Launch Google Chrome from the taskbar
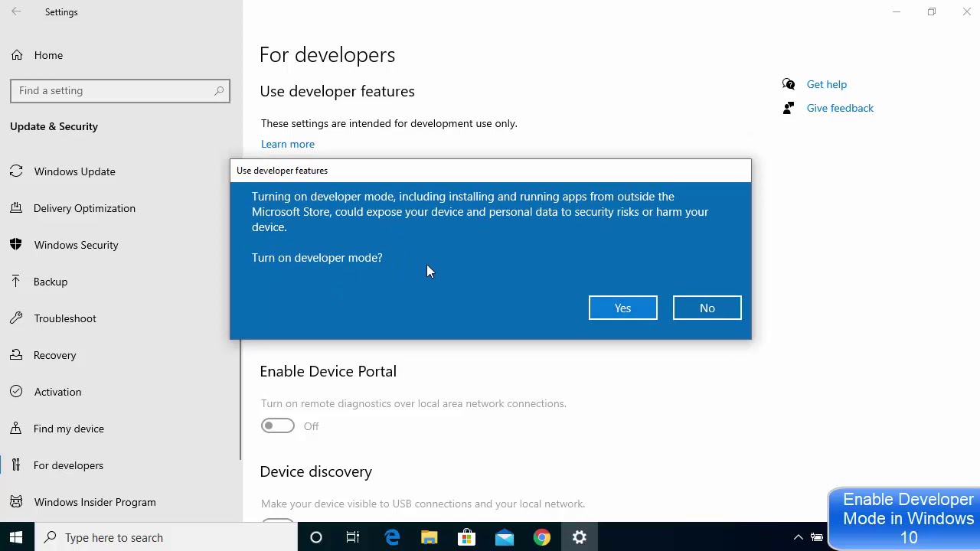Viewport: 980px width, 551px height. (541, 537)
